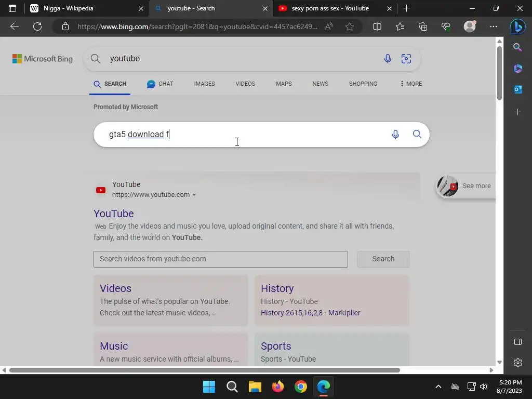
Task: Open the Bing Copilot sidebar button
Action: 518,27
